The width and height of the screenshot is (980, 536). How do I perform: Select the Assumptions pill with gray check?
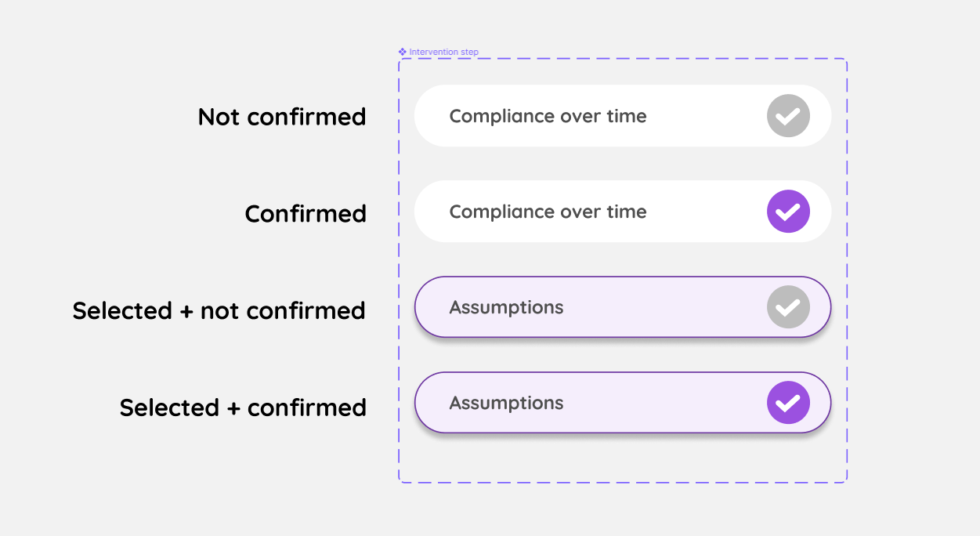[666, 307]
